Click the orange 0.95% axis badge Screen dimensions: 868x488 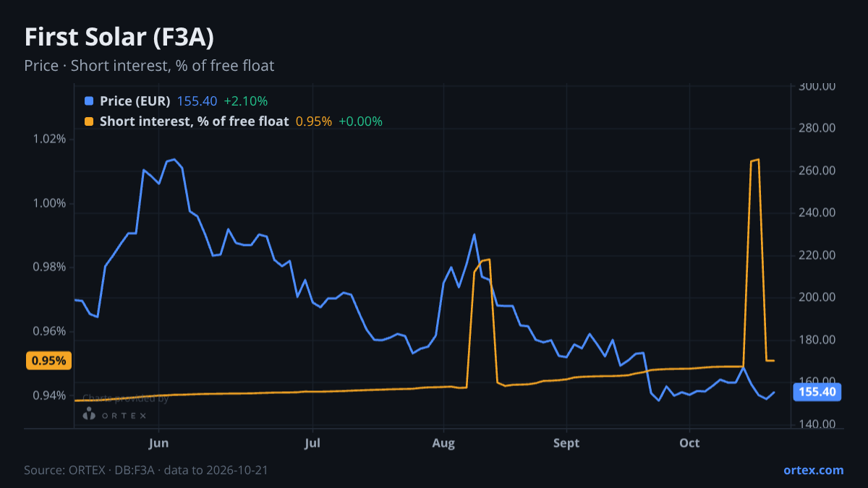[48, 361]
